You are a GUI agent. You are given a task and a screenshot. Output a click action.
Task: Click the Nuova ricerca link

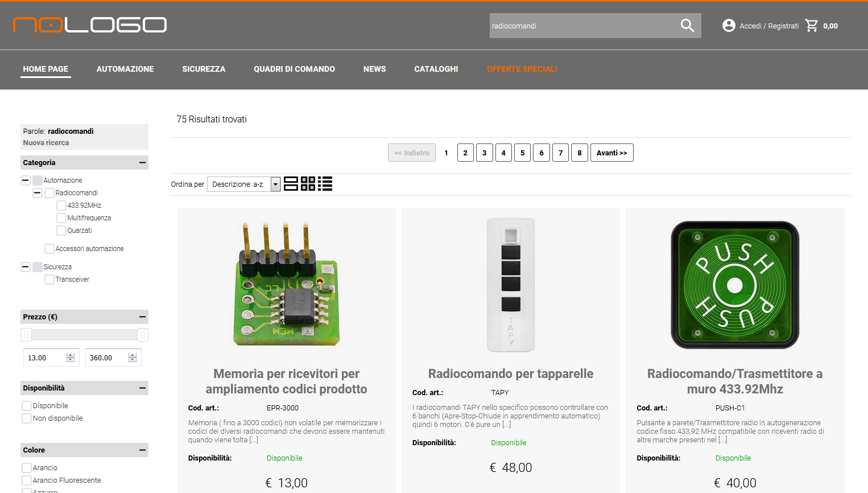click(x=46, y=143)
